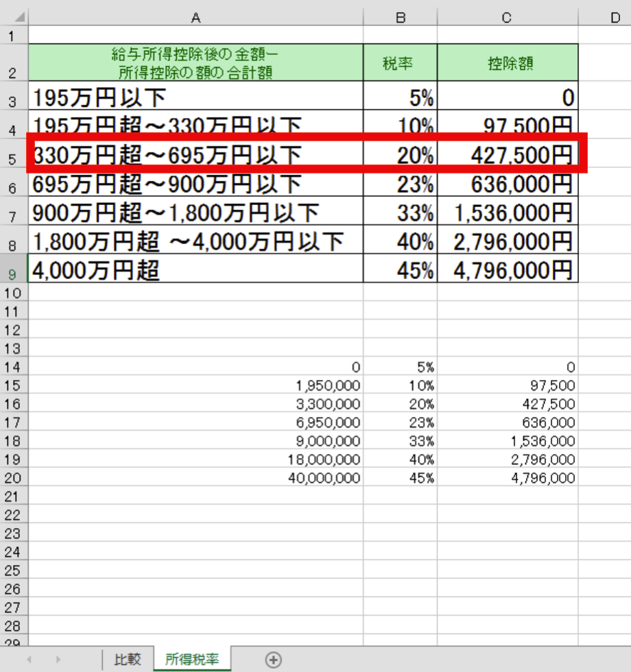The image size is (631, 672).
Task: Click the row 14 header
Action: click(13, 367)
